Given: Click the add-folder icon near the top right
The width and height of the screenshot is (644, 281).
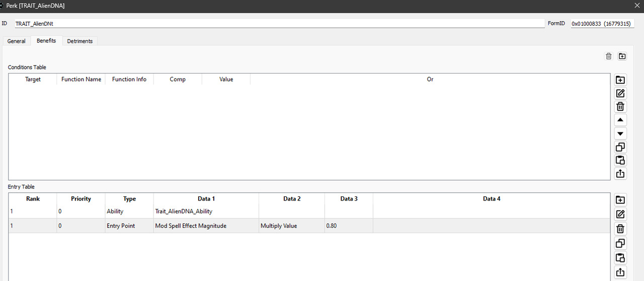Looking at the screenshot, I should tap(622, 56).
